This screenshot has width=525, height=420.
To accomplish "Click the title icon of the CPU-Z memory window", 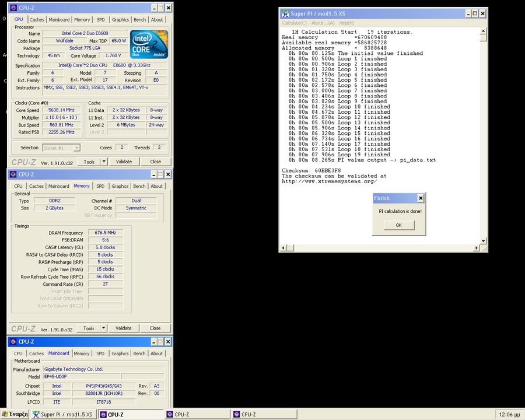I will click(x=13, y=174).
